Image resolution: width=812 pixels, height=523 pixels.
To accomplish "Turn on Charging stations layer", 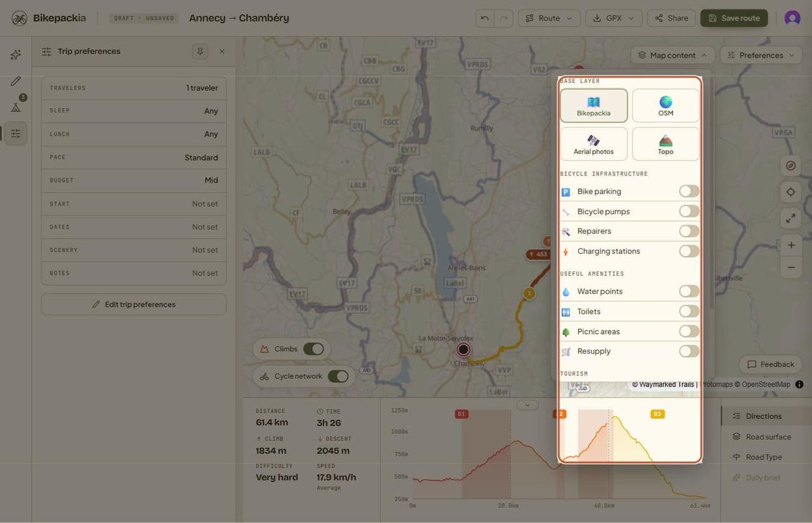I will (x=689, y=251).
